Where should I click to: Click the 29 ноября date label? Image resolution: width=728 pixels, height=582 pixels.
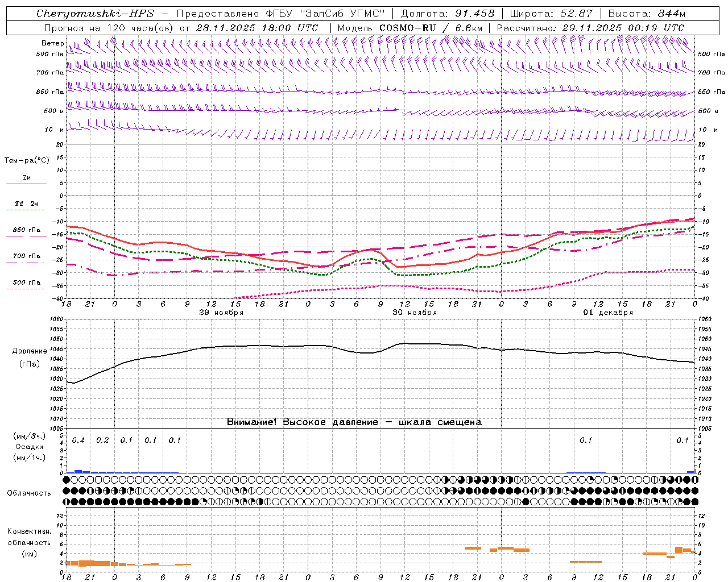[221, 313]
